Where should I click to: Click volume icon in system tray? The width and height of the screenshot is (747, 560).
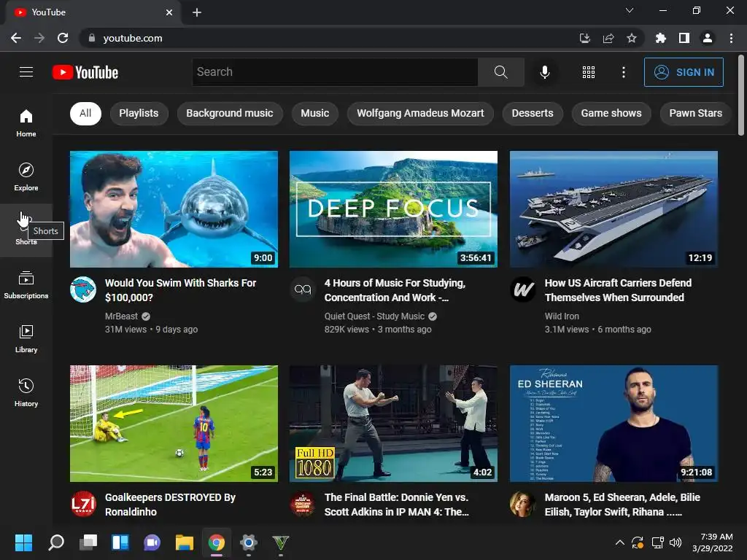pyautogui.click(x=676, y=542)
